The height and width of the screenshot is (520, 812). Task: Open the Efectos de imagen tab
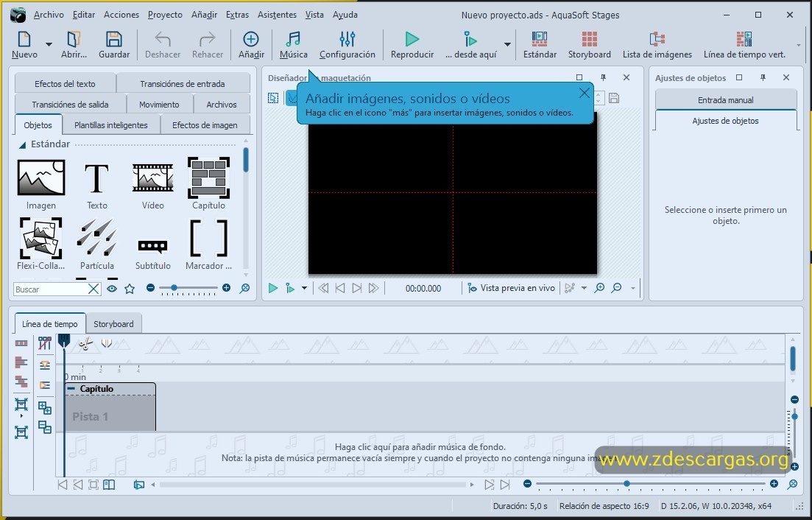pyautogui.click(x=205, y=124)
